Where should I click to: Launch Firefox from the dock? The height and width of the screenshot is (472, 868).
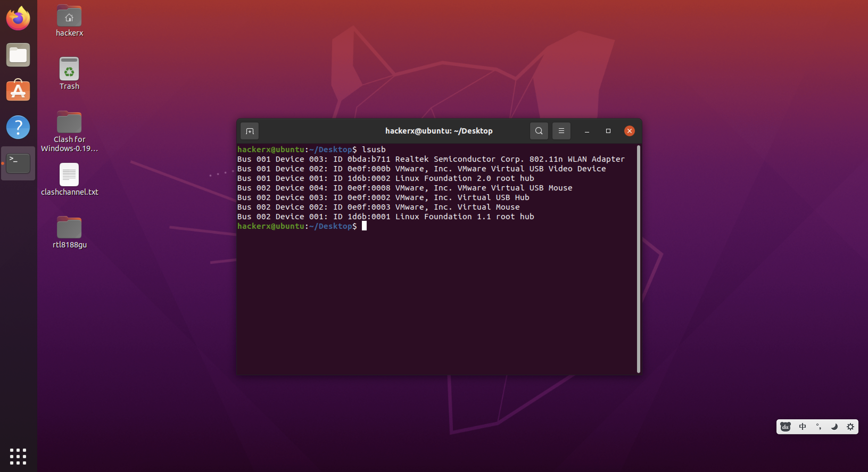[18, 18]
